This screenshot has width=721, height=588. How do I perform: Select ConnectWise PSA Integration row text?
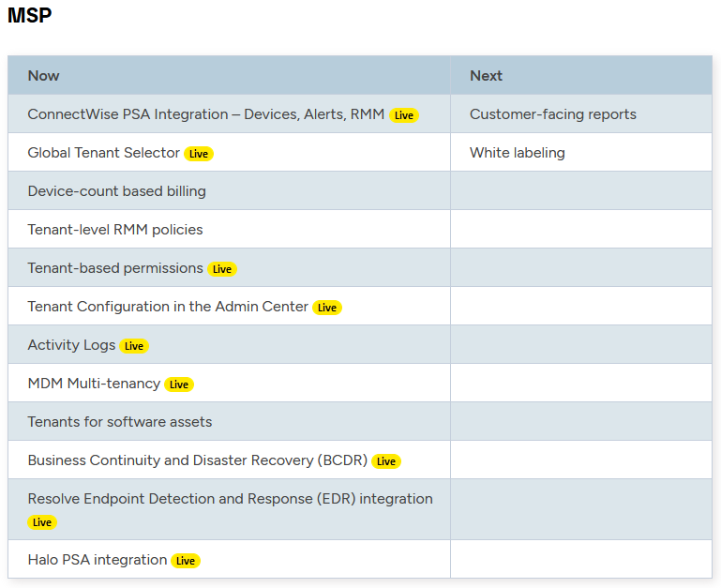click(x=205, y=114)
